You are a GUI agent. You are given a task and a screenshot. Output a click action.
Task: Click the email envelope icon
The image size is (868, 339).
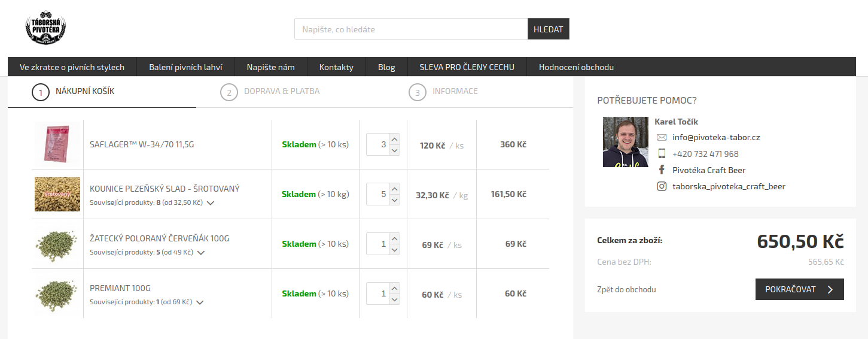[662, 137]
